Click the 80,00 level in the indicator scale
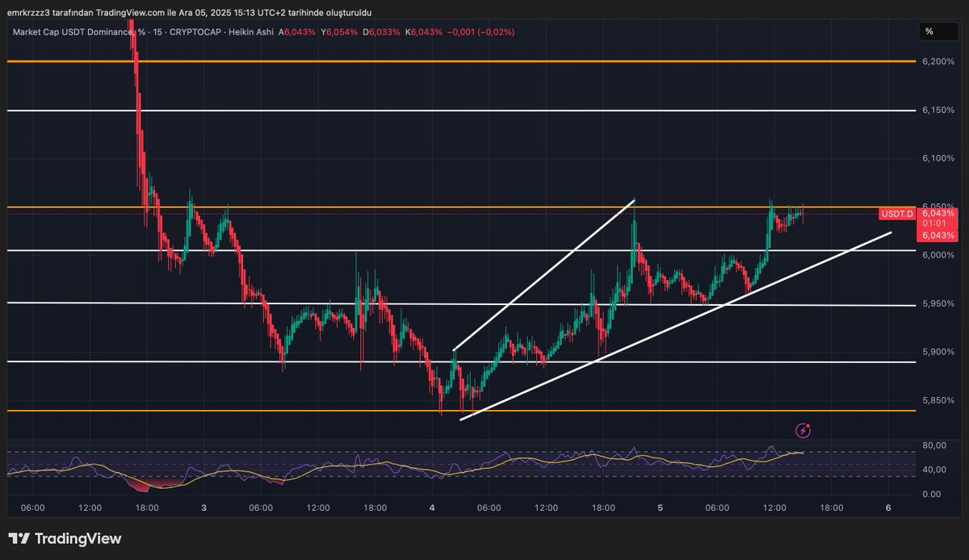This screenshot has width=969, height=560. click(x=933, y=445)
